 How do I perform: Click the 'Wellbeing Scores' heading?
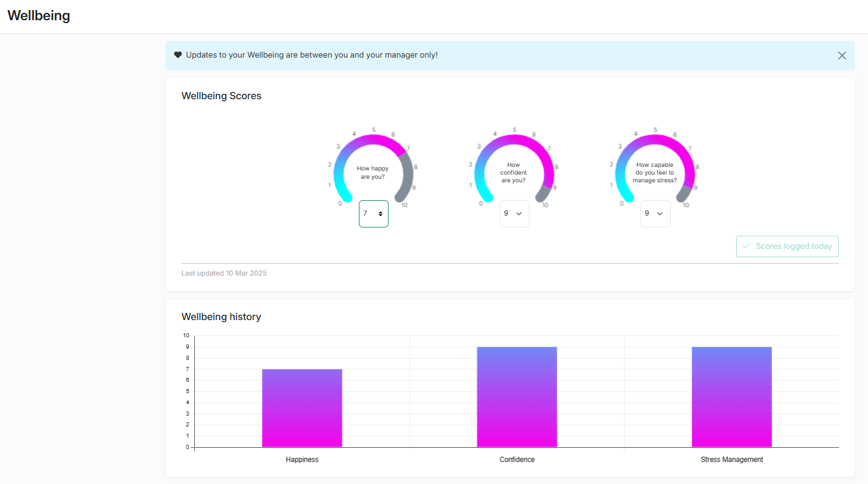222,96
